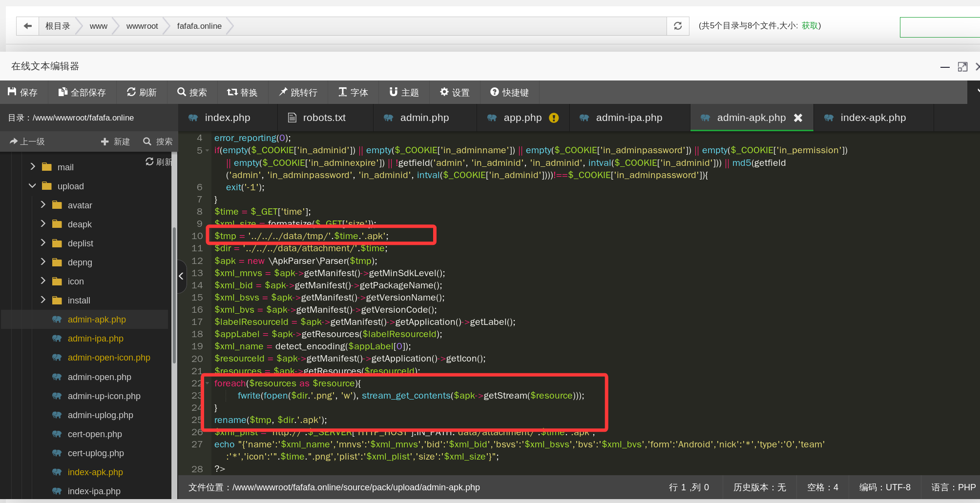
Task: Switch to the robots.txt tab
Action: [x=324, y=118]
